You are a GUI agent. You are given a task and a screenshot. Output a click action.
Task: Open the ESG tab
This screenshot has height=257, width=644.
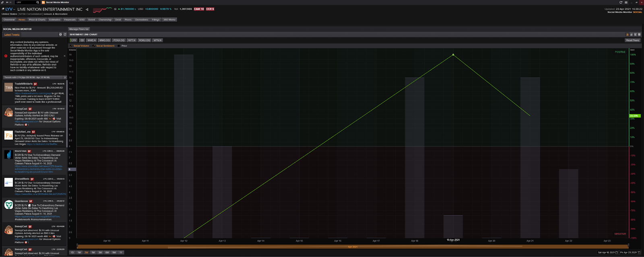click(82, 19)
